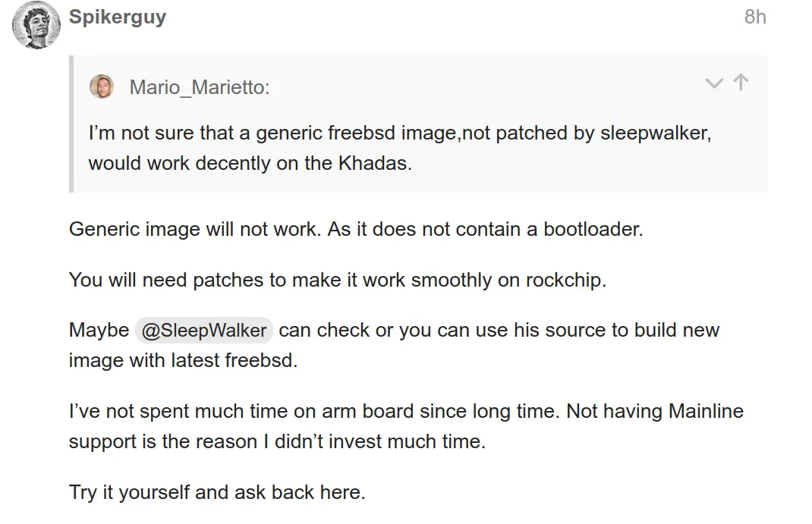Click the word "sleepwalker" inside the quote

click(653, 133)
